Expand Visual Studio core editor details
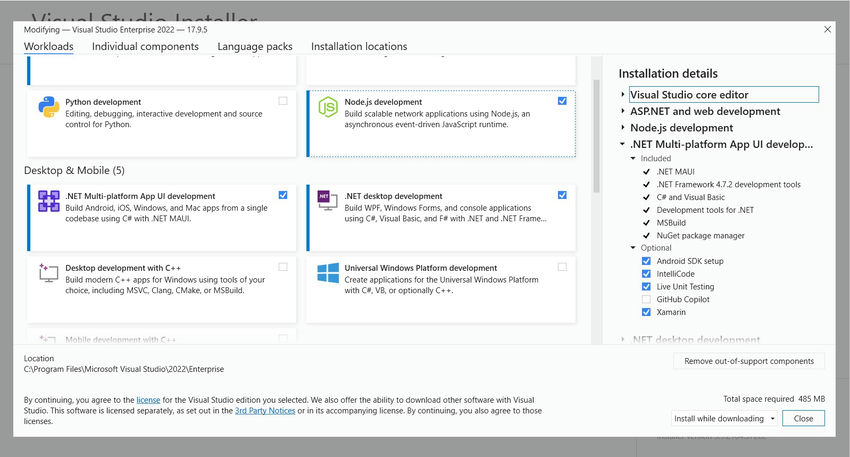The height and width of the screenshot is (457, 850). 623,95
